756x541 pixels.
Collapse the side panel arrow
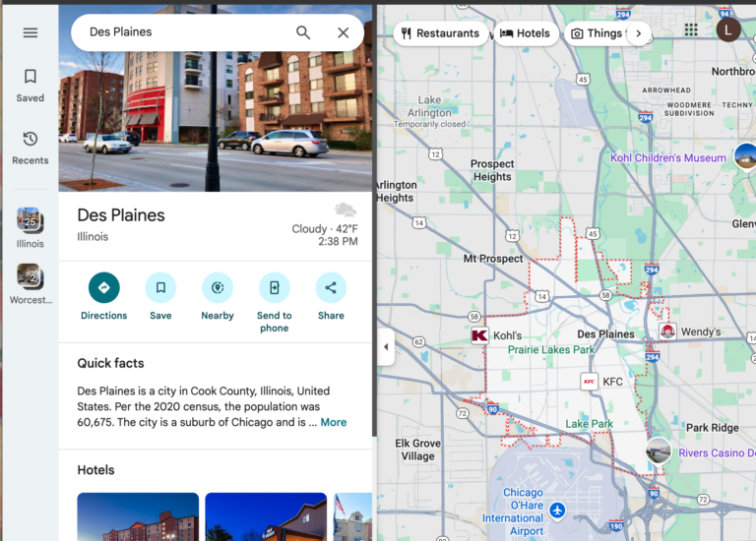pos(386,346)
